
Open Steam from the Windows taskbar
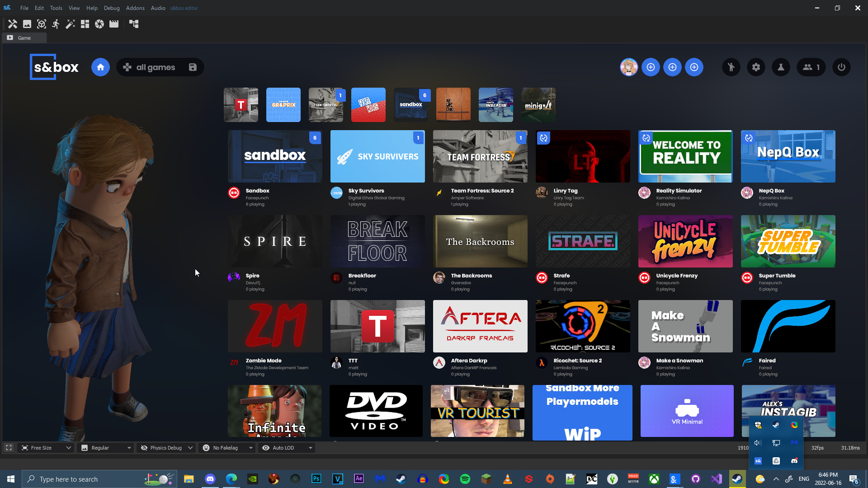point(401,479)
